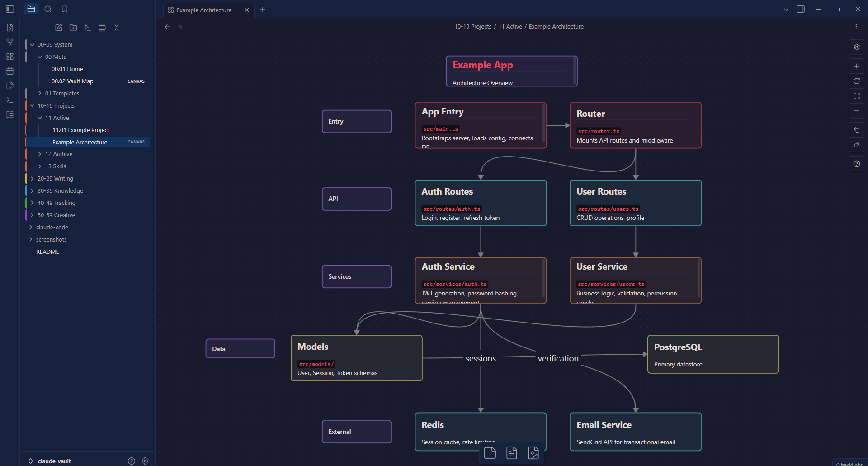Click the new folder icon
Image resolution: width=868 pixels, height=466 pixels.
click(73, 28)
